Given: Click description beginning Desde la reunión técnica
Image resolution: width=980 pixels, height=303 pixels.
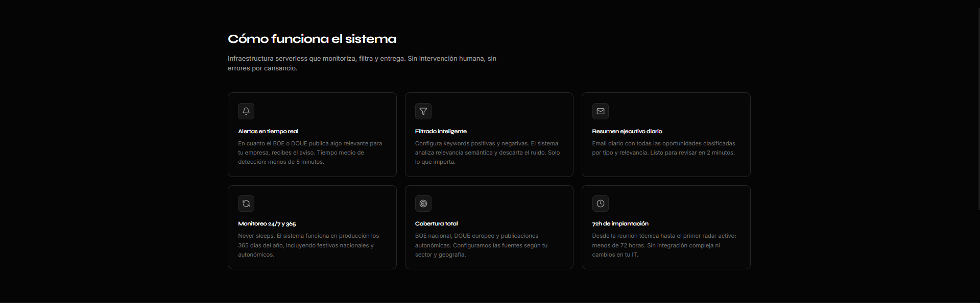Looking at the screenshot, I should [x=664, y=245].
